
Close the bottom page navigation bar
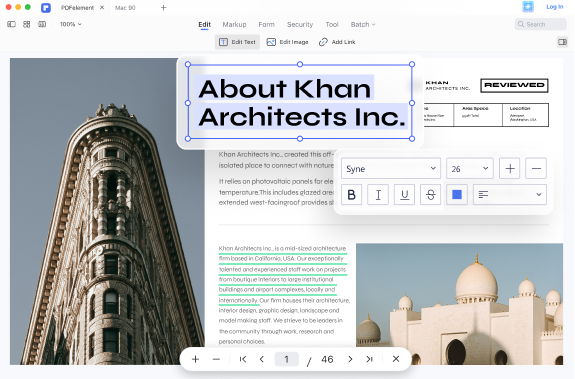(x=396, y=359)
